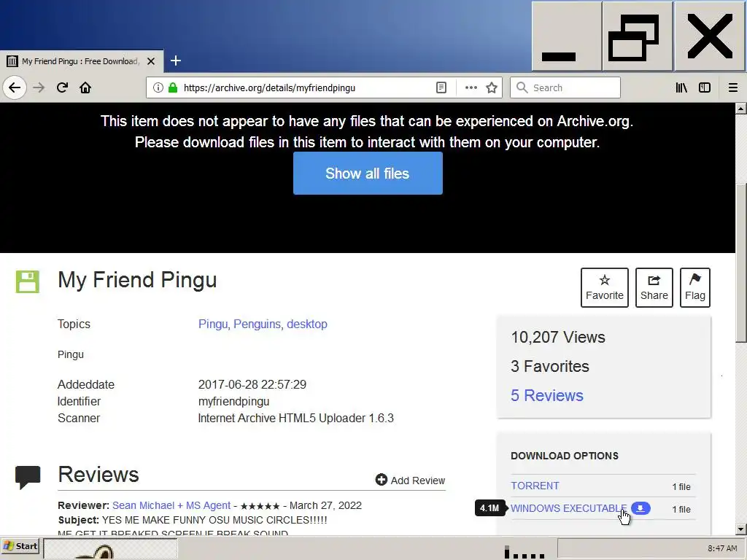Minimize the browser window
Image resolution: width=747 pixels, height=560 pixels.
point(566,36)
